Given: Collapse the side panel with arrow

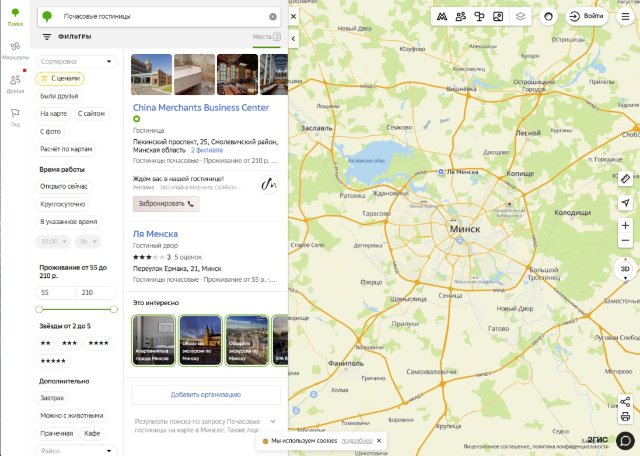Looking at the screenshot, I should tap(293, 39).
